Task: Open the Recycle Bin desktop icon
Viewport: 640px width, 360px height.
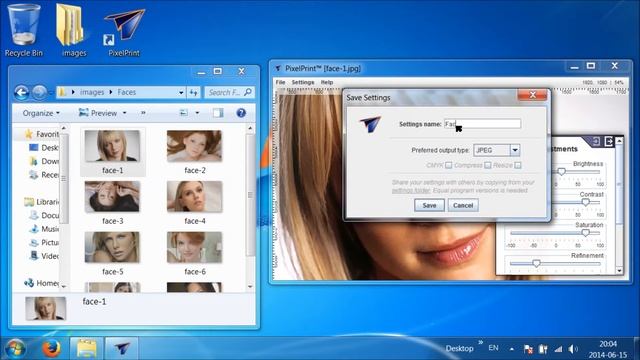Action: 24,29
